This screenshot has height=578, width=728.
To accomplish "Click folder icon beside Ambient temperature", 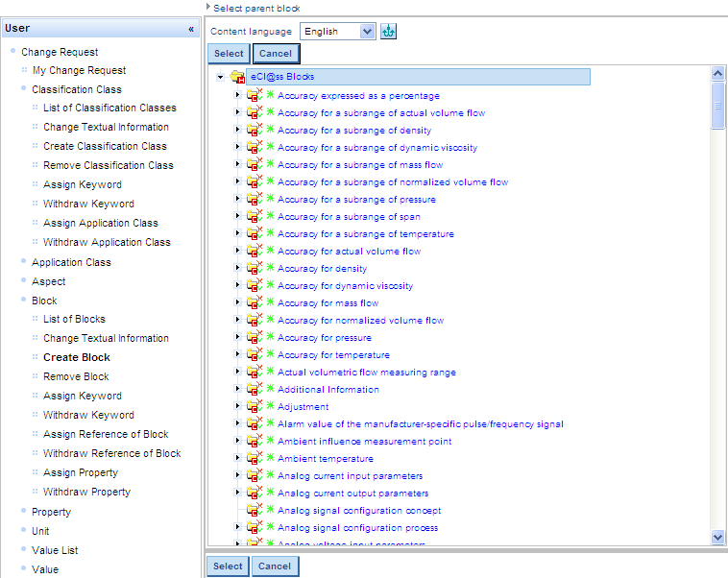I will [255, 459].
